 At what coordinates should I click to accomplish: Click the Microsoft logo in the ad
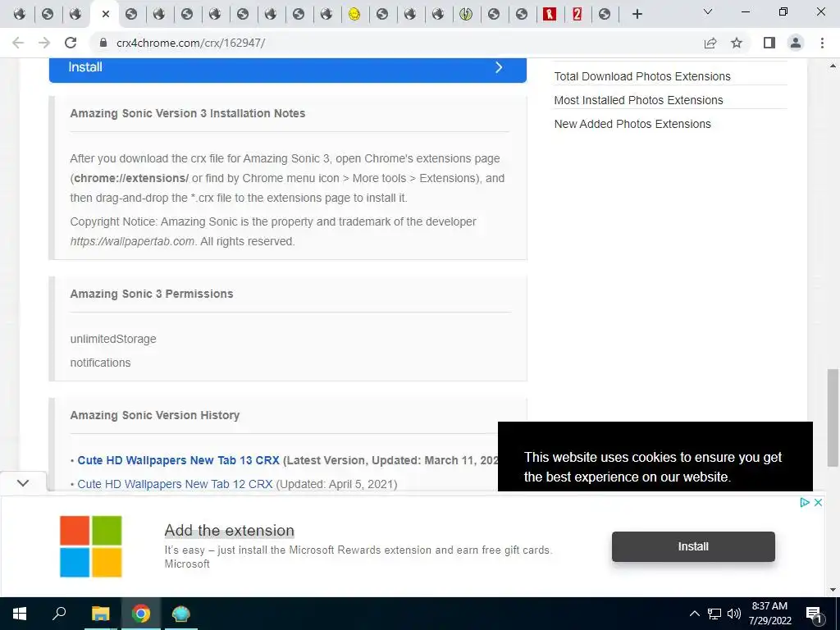(x=90, y=546)
